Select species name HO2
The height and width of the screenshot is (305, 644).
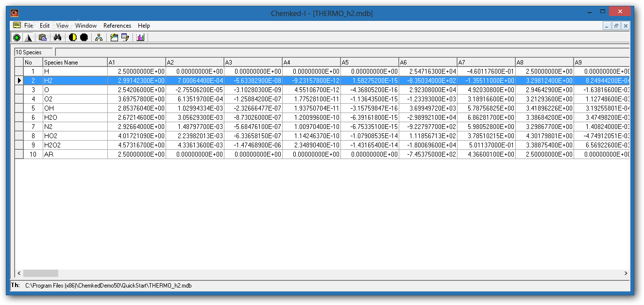75,136
